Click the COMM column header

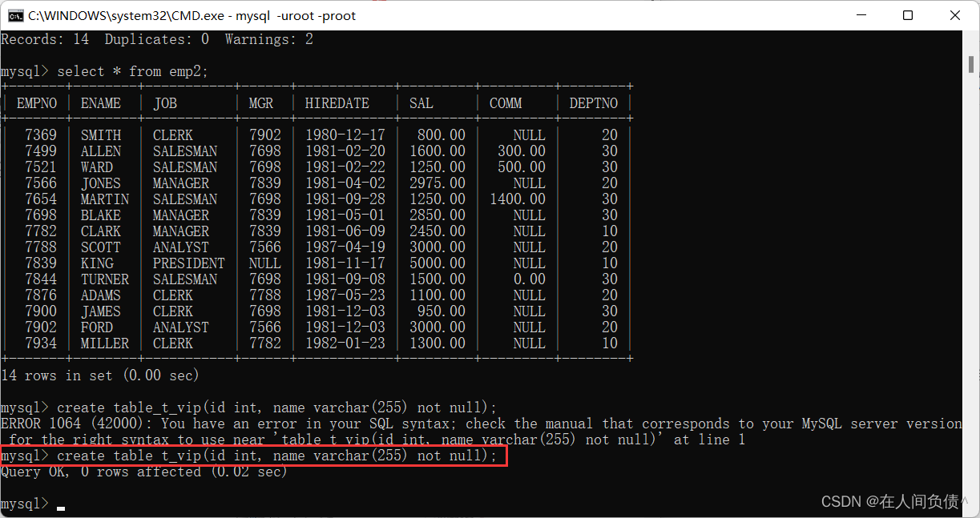(x=506, y=103)
